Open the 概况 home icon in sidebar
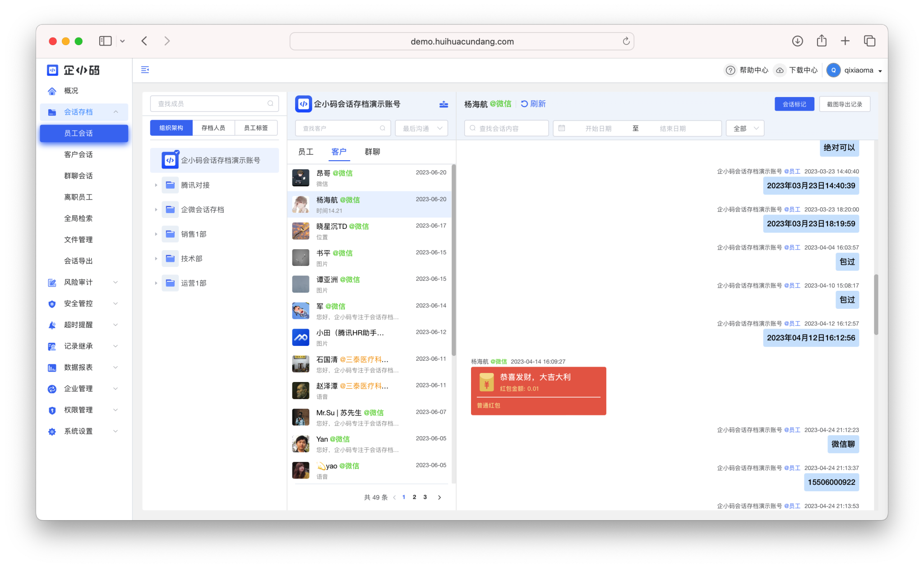The height and width of the screenshot is (568, 924). tap(52, 91)
